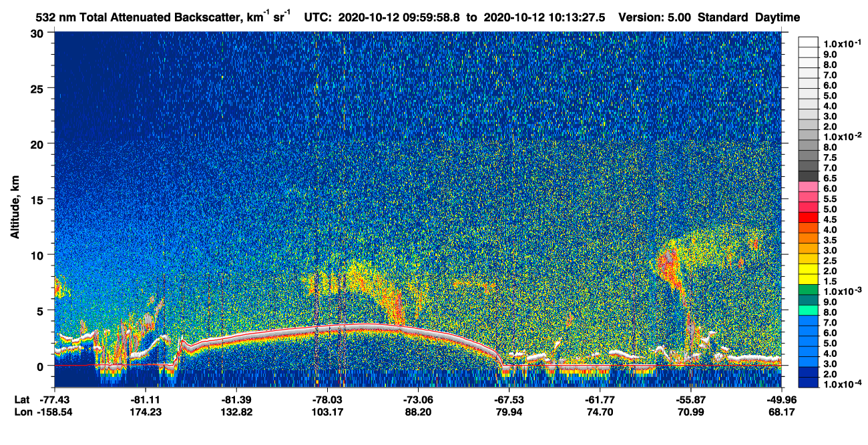Screen dimensions: 868x445
Task: Click the start time '2020-10-12 09:59:58.8'
Action: coord(399,17)
